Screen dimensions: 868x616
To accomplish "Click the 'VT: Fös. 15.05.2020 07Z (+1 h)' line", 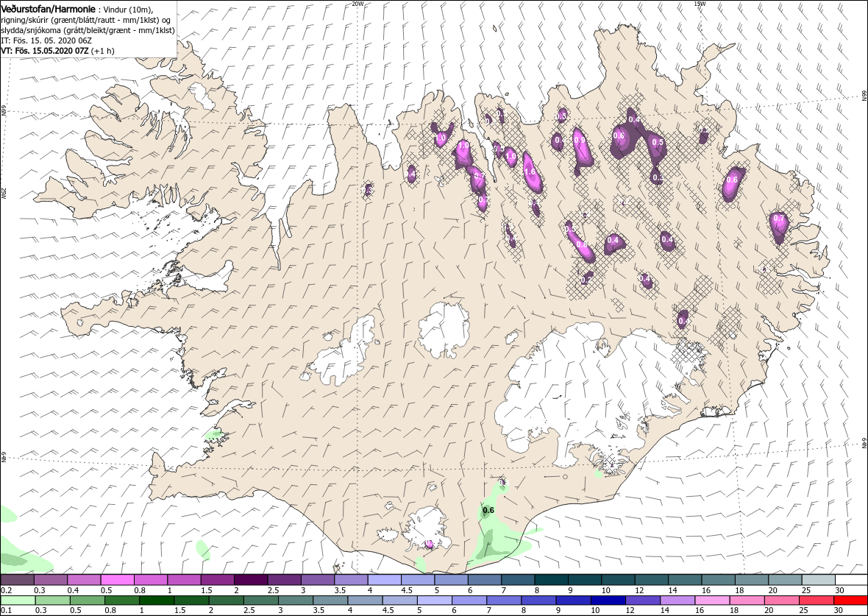I will coord(57,50).
